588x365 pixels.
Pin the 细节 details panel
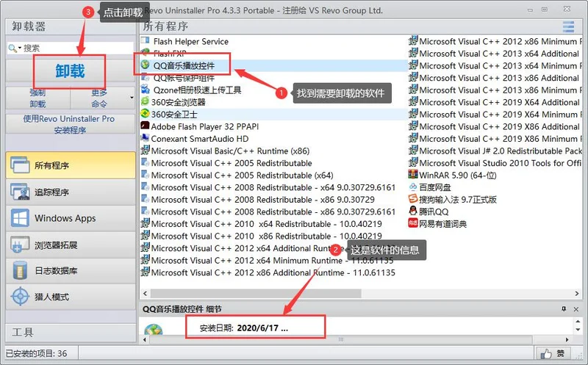(x=564, y=308)
